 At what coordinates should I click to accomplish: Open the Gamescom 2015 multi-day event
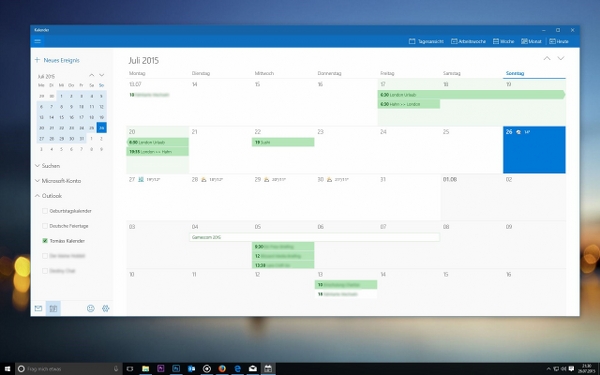pyautogui.click(x=315, y=237)
